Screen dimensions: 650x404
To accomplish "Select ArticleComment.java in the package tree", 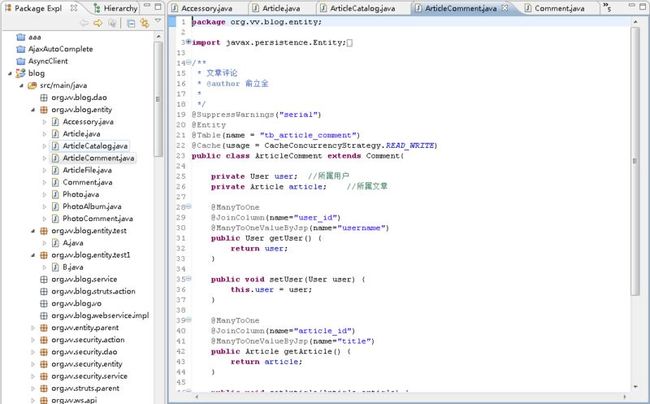I will [98, 158].
